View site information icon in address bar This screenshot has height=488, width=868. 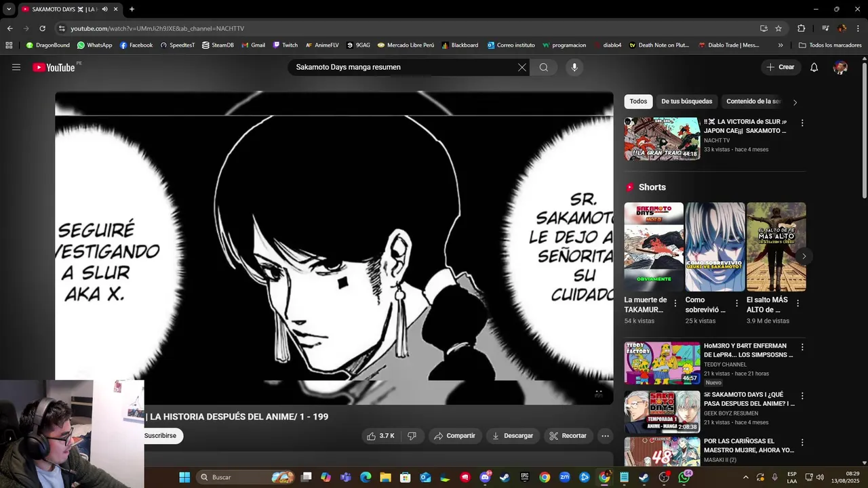click(62, 28)
